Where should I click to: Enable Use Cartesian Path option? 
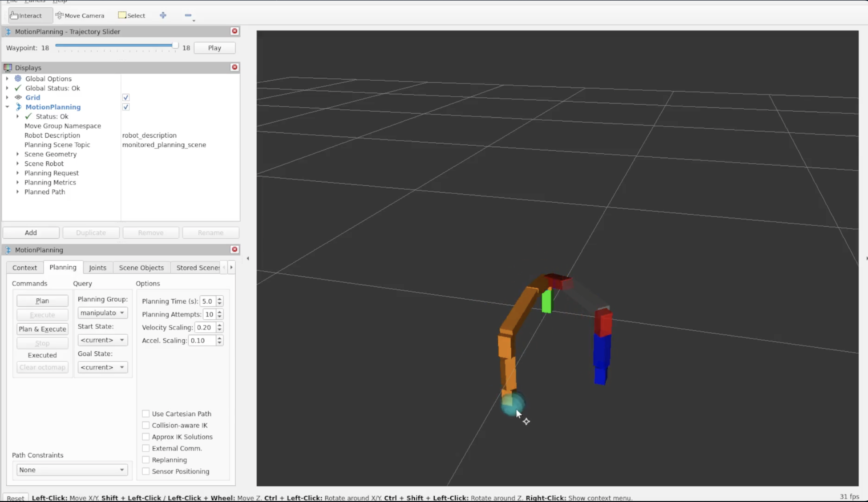click(146, 413)
